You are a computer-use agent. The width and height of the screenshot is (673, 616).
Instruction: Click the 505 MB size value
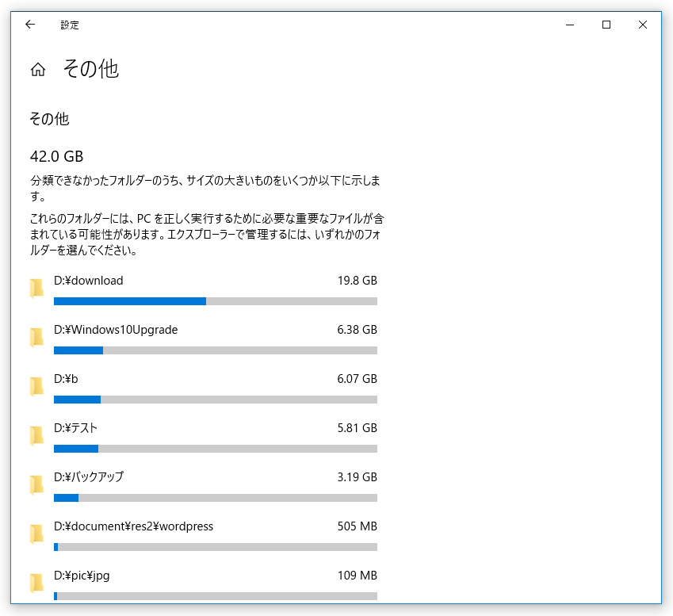(x=357, y=526)
